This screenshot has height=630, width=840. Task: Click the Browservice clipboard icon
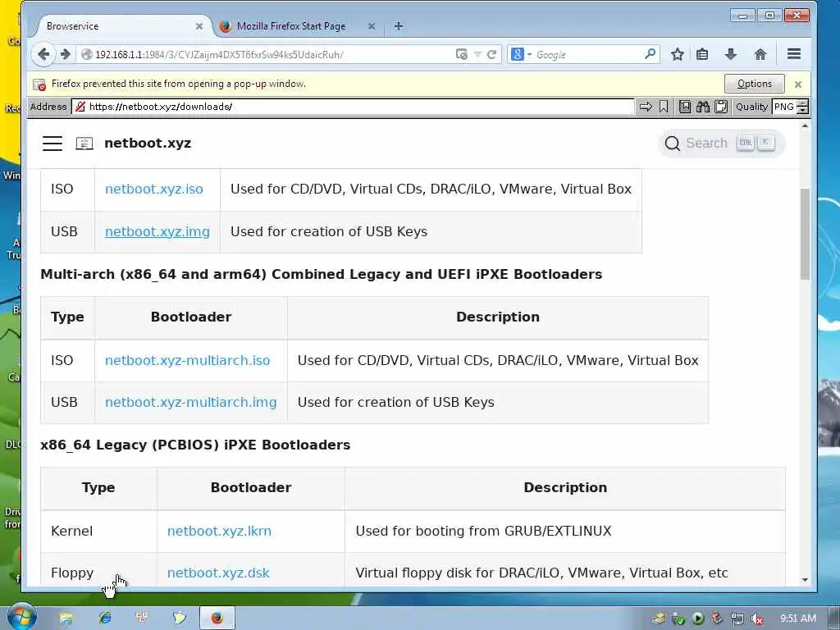(721, 107)
